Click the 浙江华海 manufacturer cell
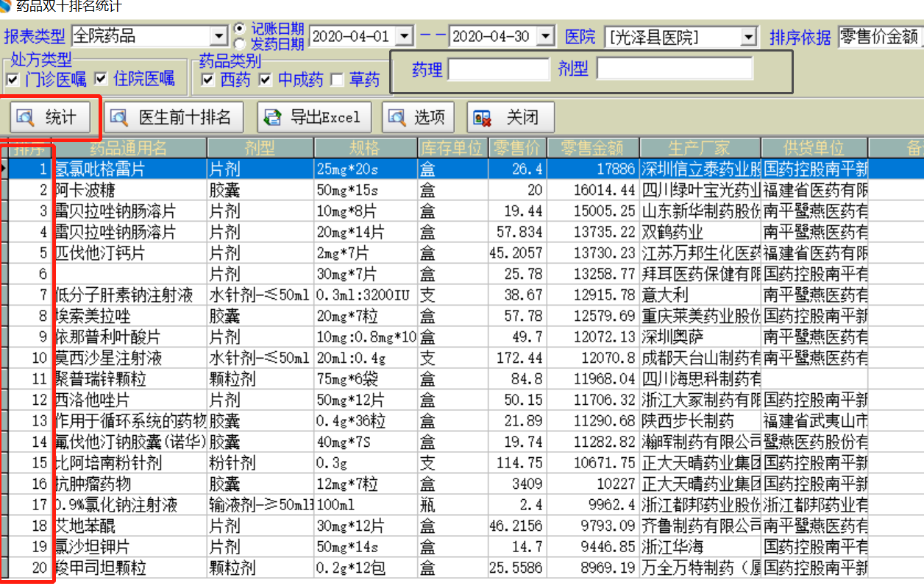 [x=700, y=547]
